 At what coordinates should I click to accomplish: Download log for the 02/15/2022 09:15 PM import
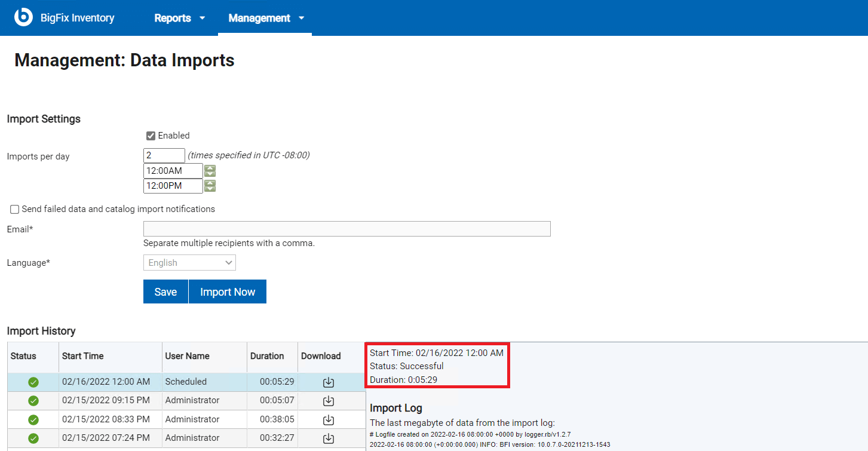pyautogui.click(x=328, y=400)
